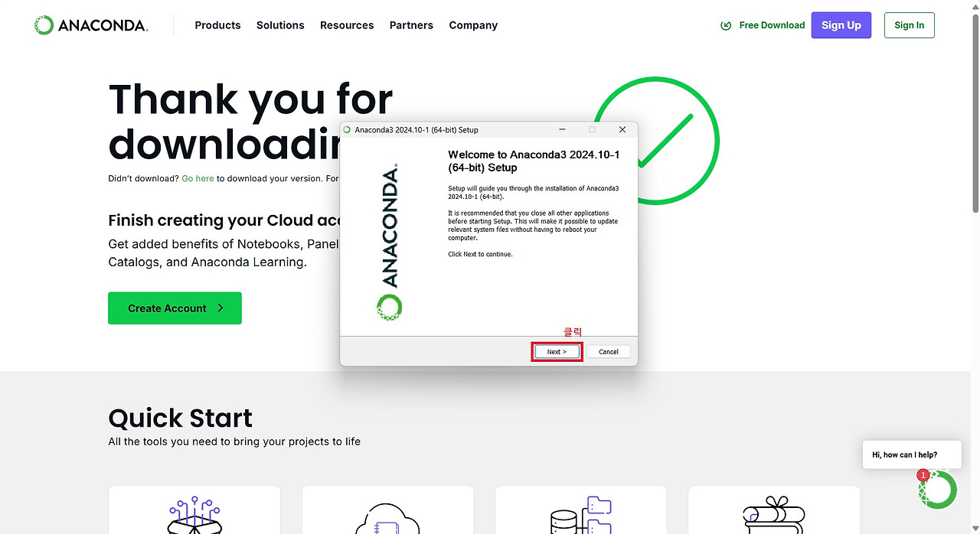This screenshot has width=980, height=534.
Task: Cancel the Anaconda3 Setup installer
Action: 609,352
